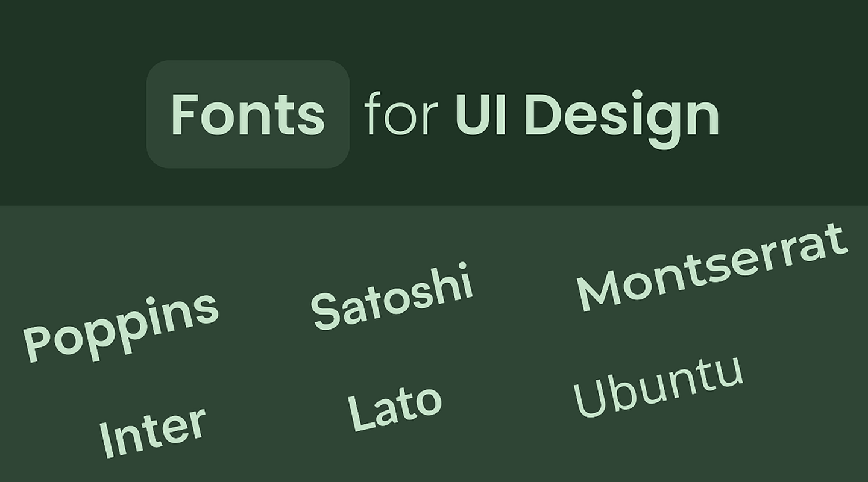Screen dimensions: 868x482
Task: Pick the Inter font label
Action: tap(152, 431)
